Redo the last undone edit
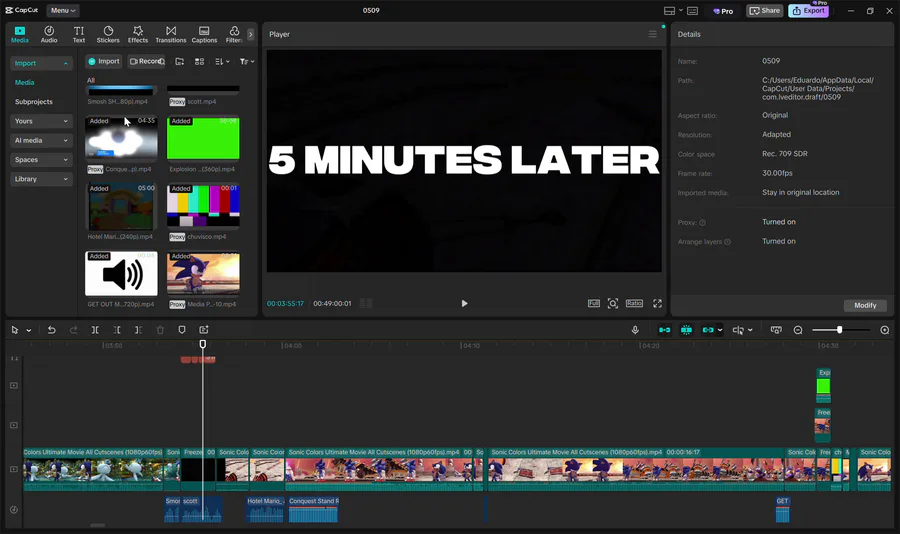Image resolution: width=900 pixels, height=534 pixels. click(73, 330)
